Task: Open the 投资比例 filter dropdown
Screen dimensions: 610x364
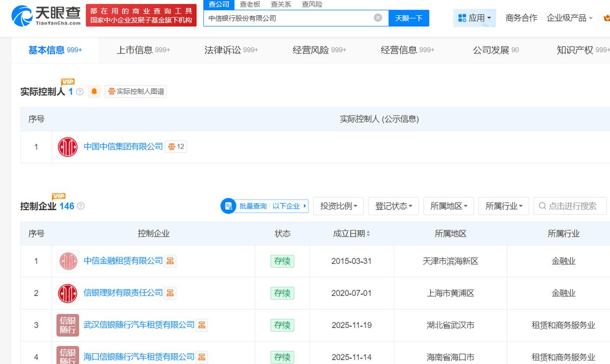Action: coord(339,206)
